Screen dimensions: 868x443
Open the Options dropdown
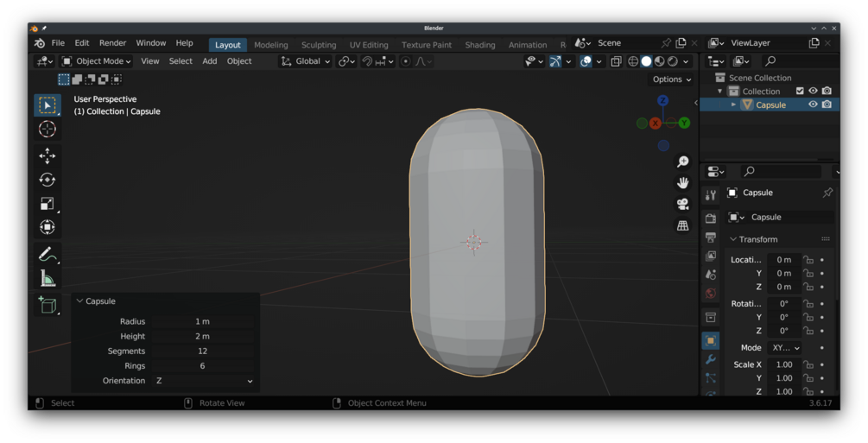point(671,79)
